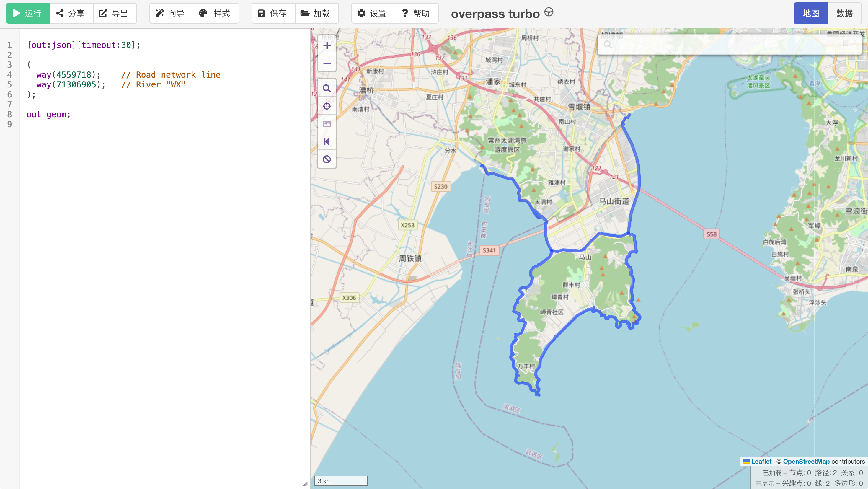The width and height of the screenshot is (868, 489).
Task: Run the query with 运行 button
Action: click(28, 14)
